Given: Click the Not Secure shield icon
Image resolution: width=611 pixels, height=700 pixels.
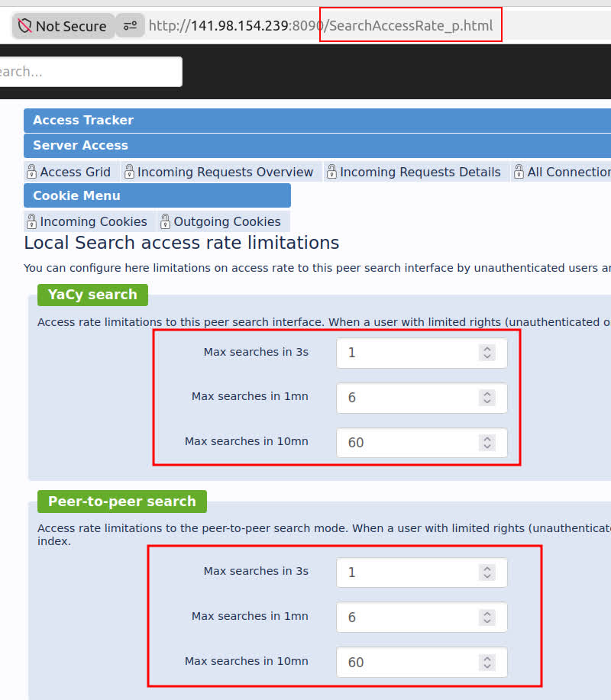Looking at the screenshot, I should point(24,26).
